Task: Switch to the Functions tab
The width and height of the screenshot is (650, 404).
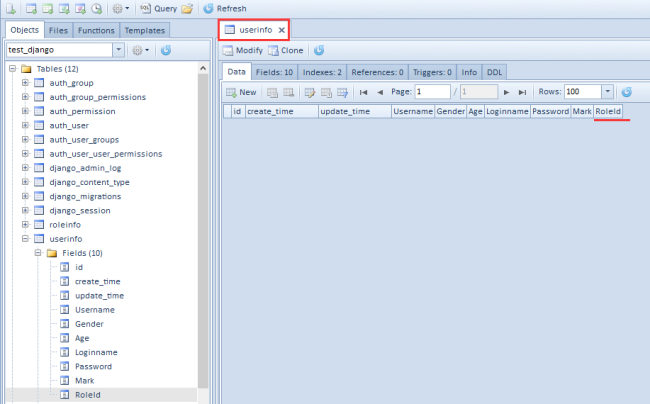Action: tap(96, 30)
